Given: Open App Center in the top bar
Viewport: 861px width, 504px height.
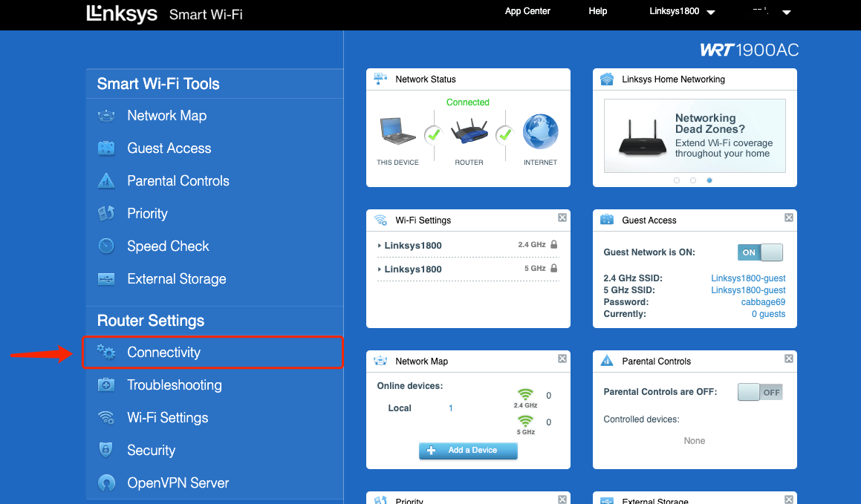Looking at the screenshot, I should (x=527, y=11).
